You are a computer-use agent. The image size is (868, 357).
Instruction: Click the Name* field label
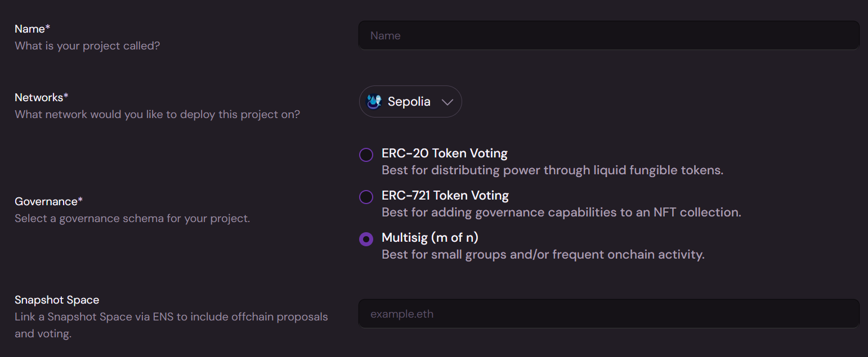pos(33,29)
